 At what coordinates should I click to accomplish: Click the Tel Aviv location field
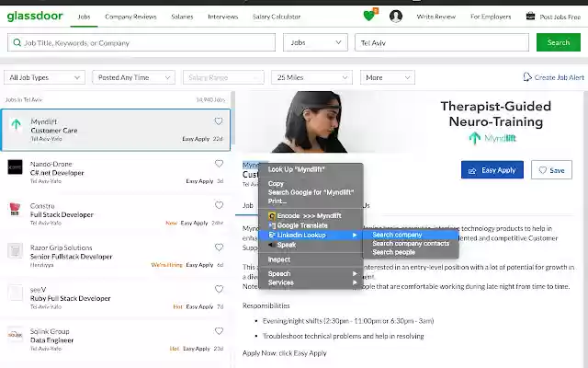pos(442,42)
